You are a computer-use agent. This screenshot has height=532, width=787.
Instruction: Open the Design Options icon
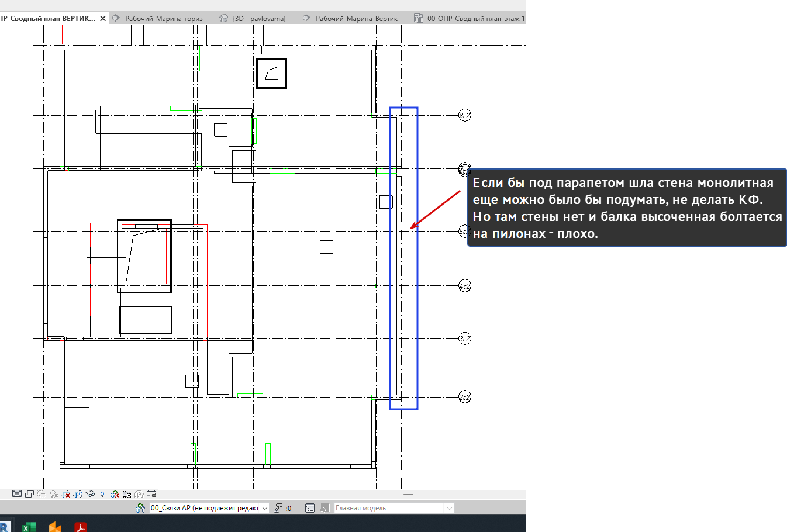coord(310,508)
